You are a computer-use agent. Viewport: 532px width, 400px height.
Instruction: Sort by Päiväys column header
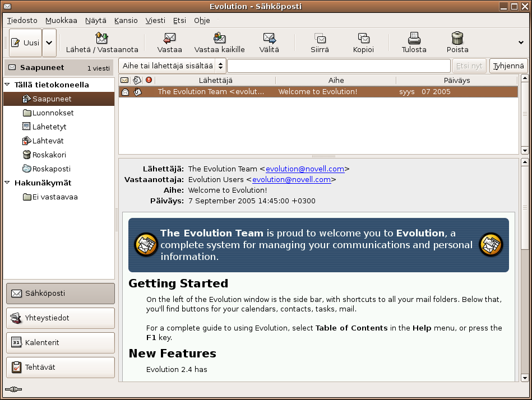[457, 80]
